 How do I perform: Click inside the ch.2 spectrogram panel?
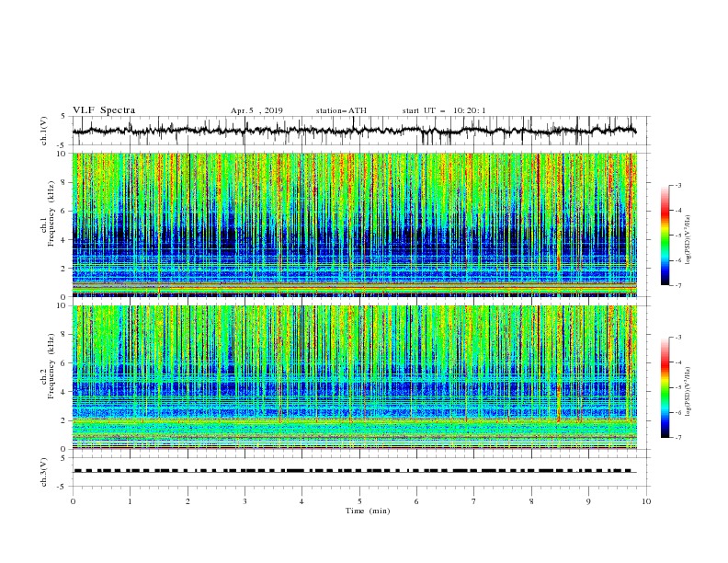tap(355, 377)
